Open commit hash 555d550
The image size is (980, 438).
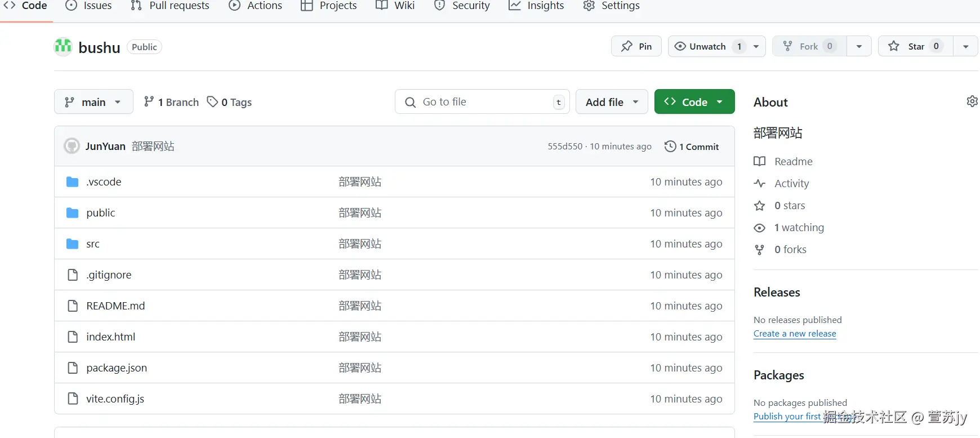click(x=565, y=147)
